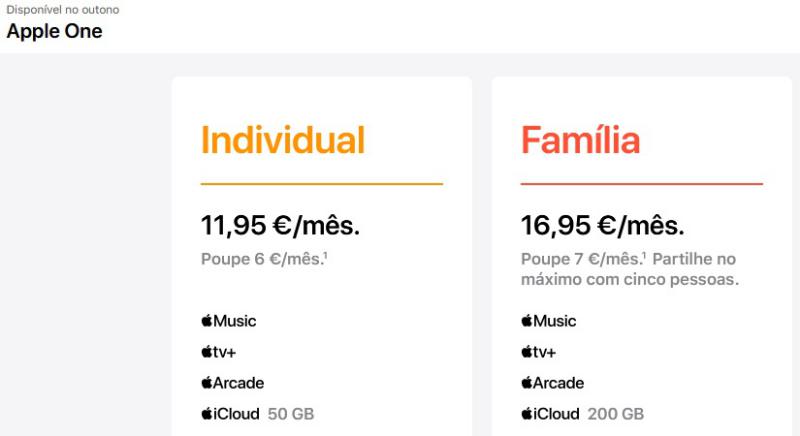Click the Disponível no outono label
800x436 pixels.
[x=63, y=10]
